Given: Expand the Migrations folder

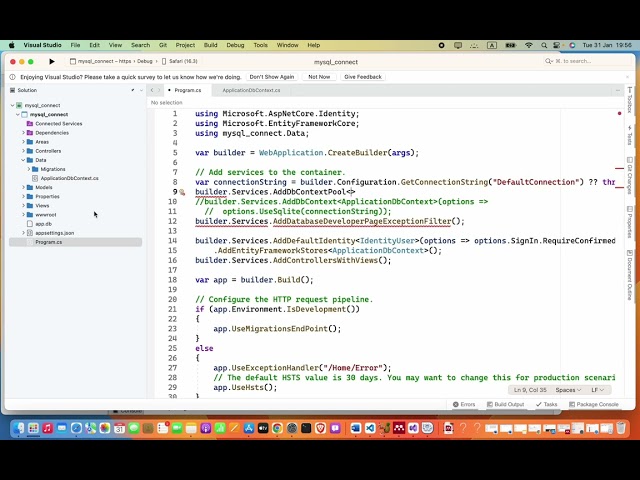Looking at the screenshot, I should pos(29,169).
